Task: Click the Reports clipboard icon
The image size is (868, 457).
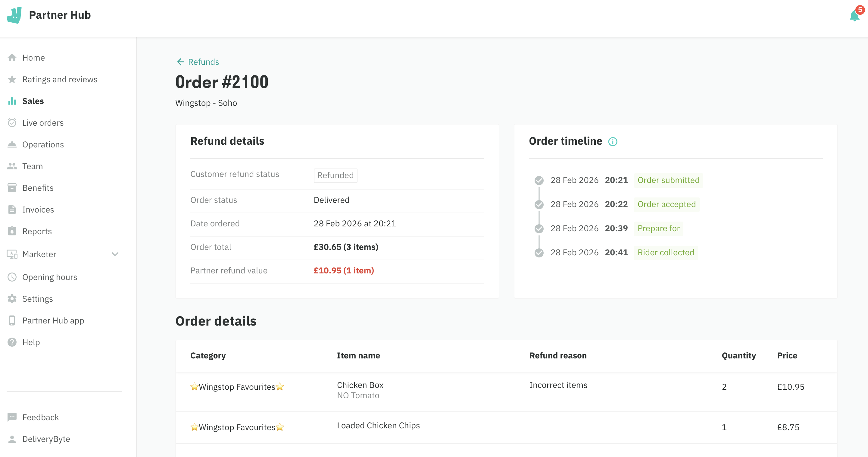Action: [12, 231]
